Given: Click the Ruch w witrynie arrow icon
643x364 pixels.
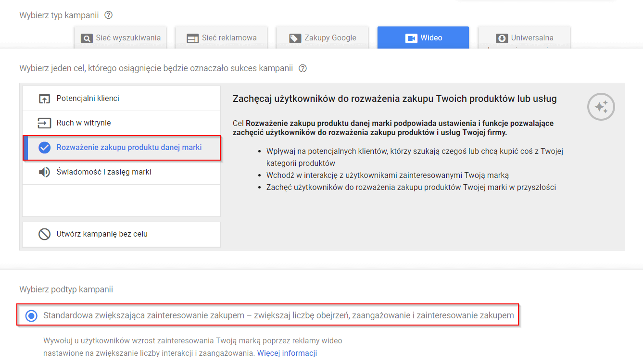Looking at the screenshot, I should [x=44, y=123].
